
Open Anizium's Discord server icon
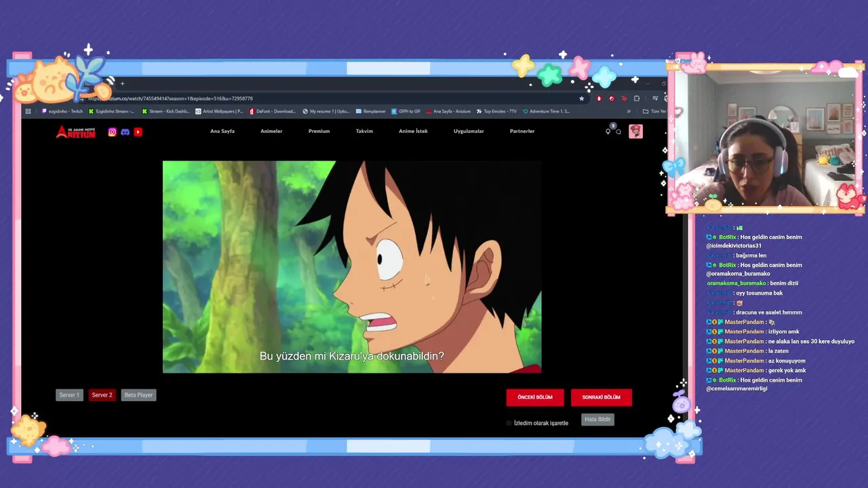point(125,132)
